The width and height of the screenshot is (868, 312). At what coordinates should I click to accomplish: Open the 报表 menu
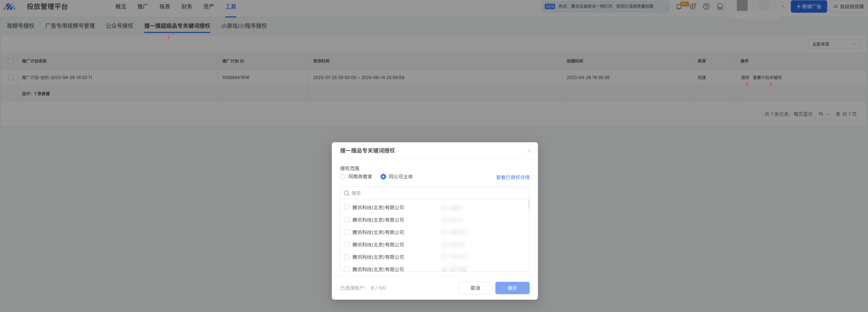[165, 7]
